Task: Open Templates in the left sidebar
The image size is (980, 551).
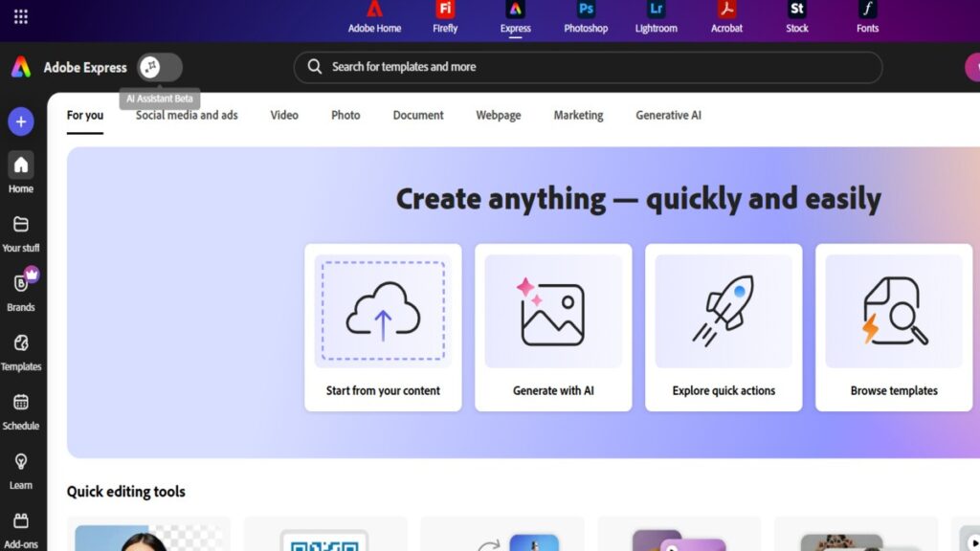Action: point(20,349)
